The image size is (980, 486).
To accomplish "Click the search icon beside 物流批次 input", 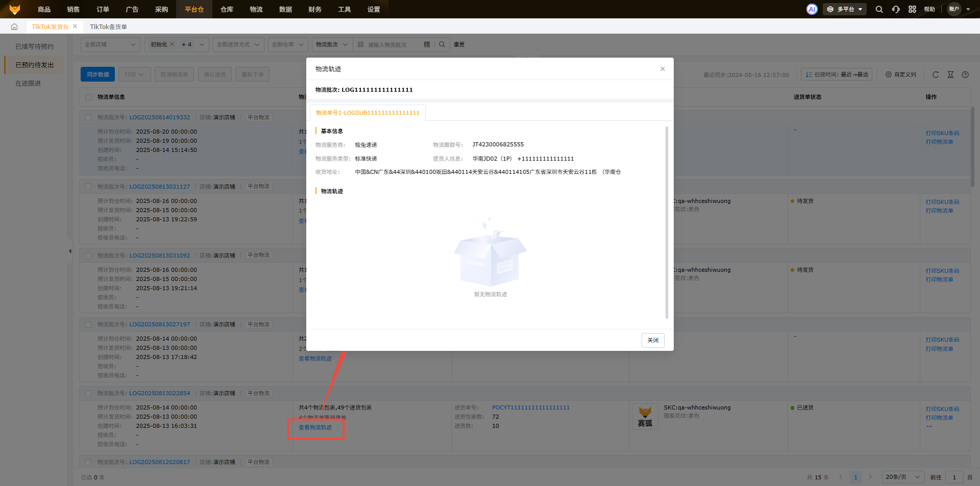I will (442, 44).
